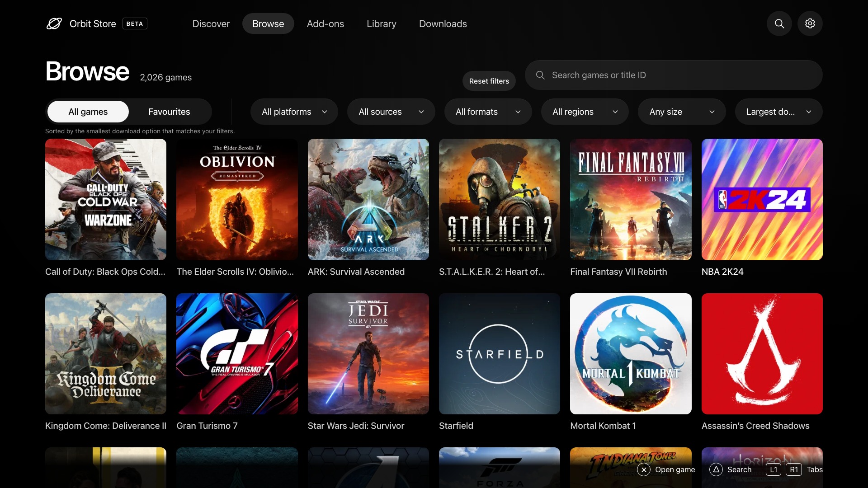Viewport: 868px width, 488px height.
Task: Click the 'ARK: Survival Ascended' title text
Action: tap(356, 272)
